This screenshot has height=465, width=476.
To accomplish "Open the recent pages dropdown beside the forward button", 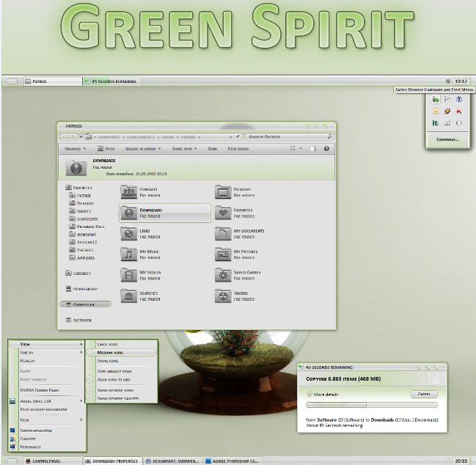I will 81,137.
